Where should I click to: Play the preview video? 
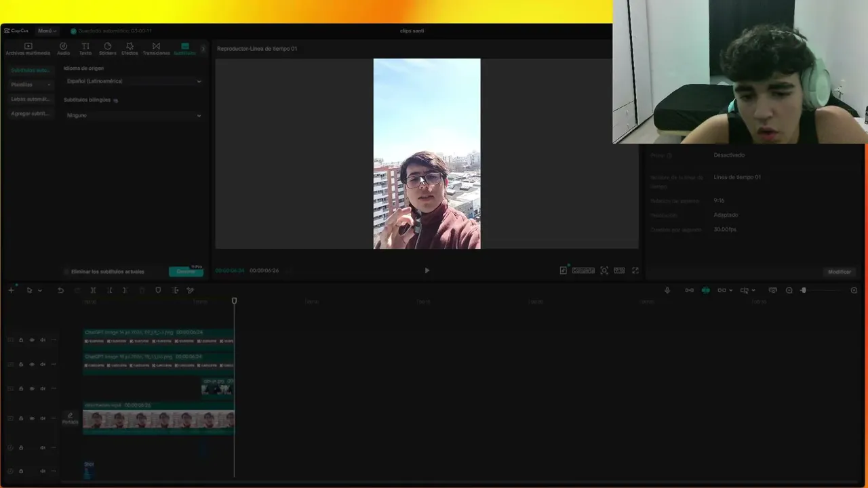427,270
